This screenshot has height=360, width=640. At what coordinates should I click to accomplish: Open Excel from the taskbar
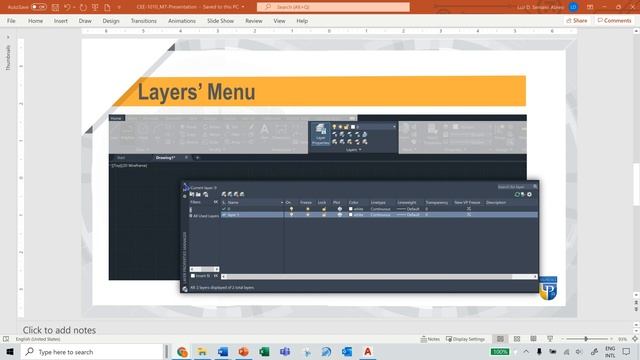(264, 351)
